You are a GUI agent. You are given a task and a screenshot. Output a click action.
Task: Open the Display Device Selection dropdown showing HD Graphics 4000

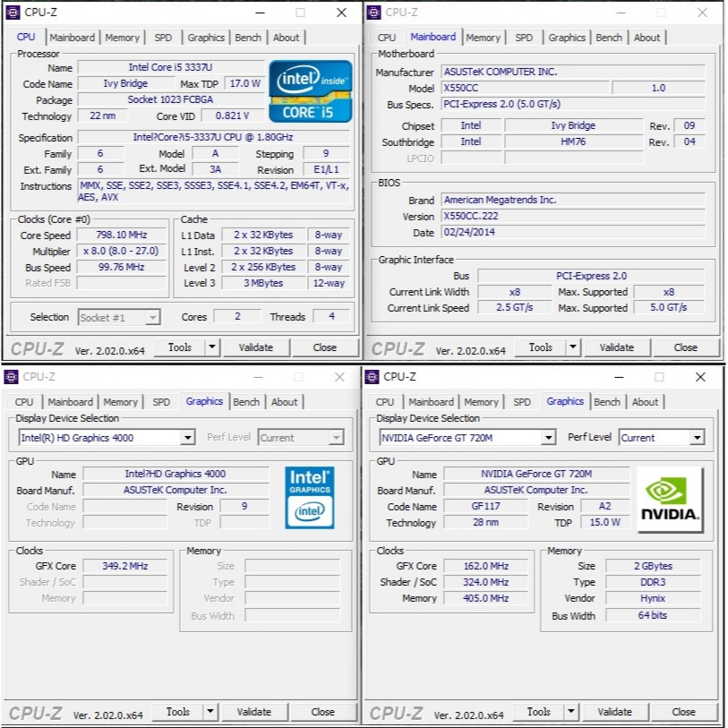[x=189, y=437]
